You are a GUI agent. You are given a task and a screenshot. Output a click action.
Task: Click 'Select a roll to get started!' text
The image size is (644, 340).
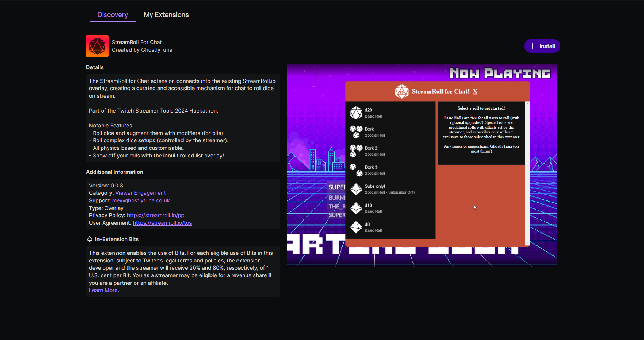[x=481, y=108]
